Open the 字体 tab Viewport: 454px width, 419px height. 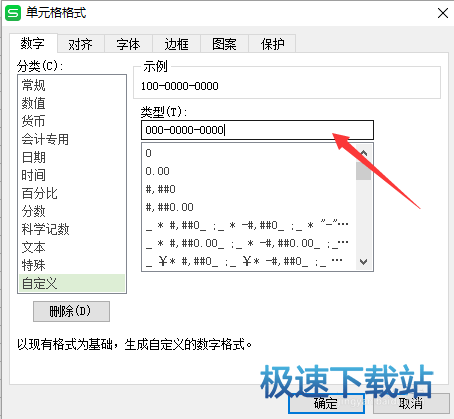[x=129, y=44]
